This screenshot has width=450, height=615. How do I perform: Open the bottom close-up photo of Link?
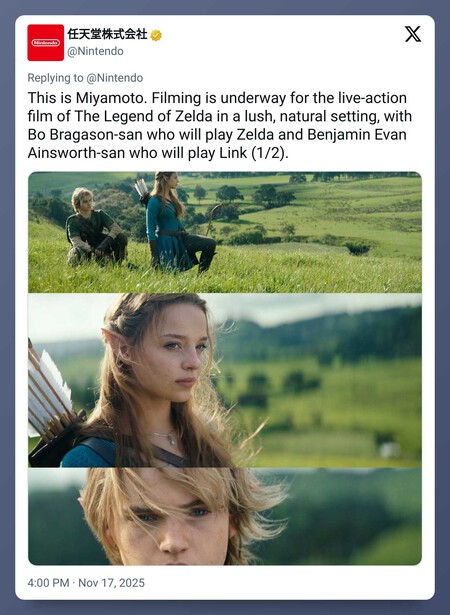225,516
